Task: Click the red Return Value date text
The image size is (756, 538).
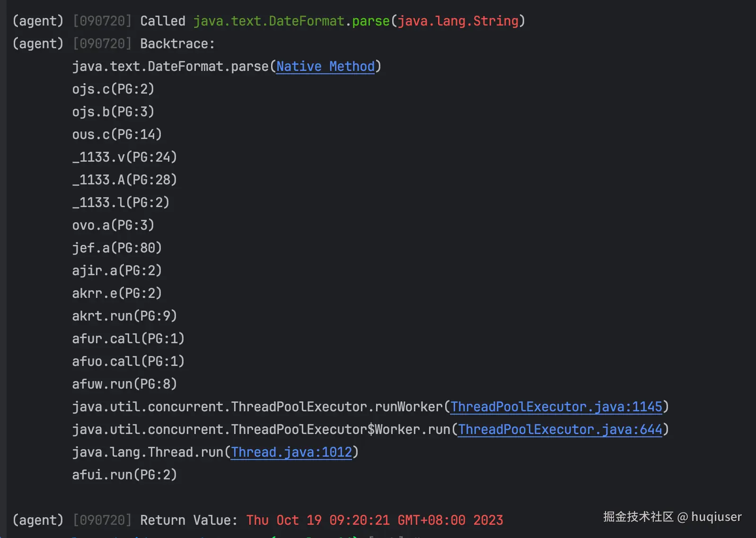Action: tap(375, 521)
